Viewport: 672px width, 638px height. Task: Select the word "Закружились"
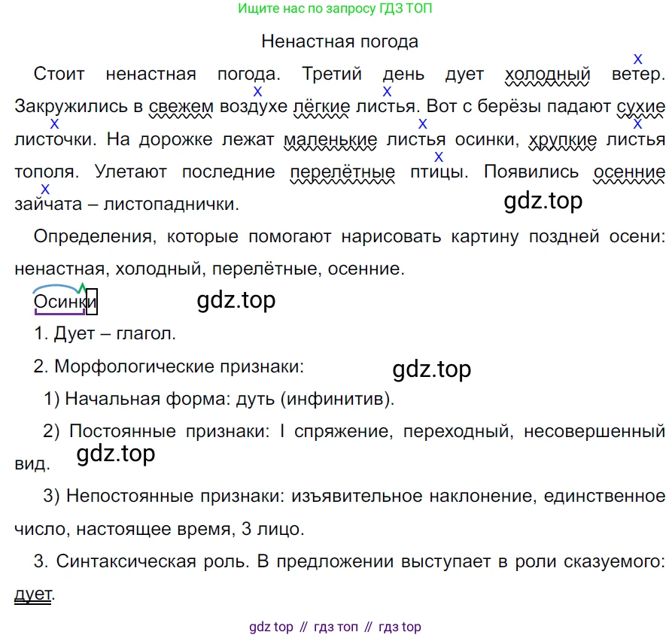(x=71, y=106)
